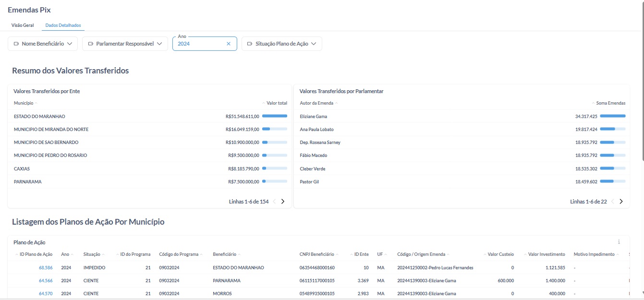
Task: Open the Nome Beneficiário filter dropdown
Action: point(43,44)
